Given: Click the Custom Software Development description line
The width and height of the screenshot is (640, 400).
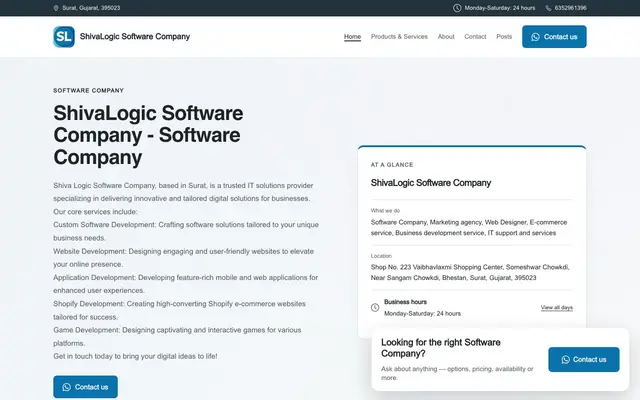Looking at the screenshot, I should tap(186, 231).
